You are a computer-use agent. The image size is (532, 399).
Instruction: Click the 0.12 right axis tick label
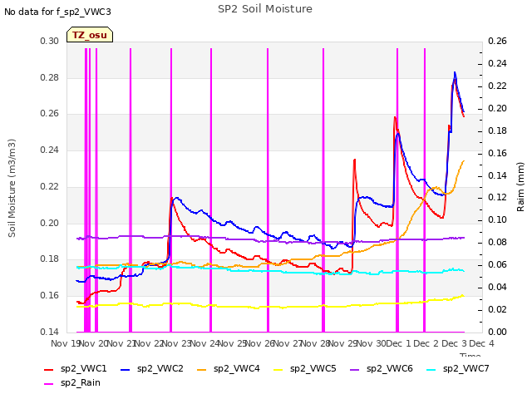[497, 198]
